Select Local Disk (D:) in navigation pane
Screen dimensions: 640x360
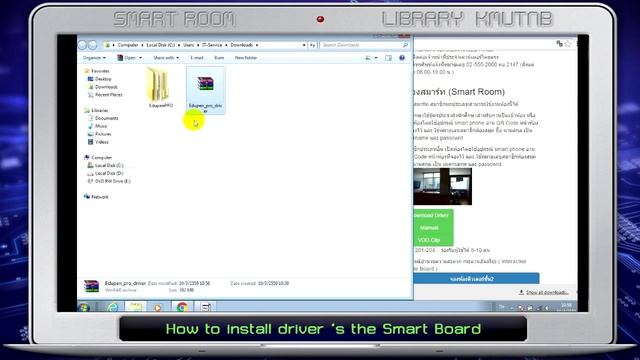point(105,173)
